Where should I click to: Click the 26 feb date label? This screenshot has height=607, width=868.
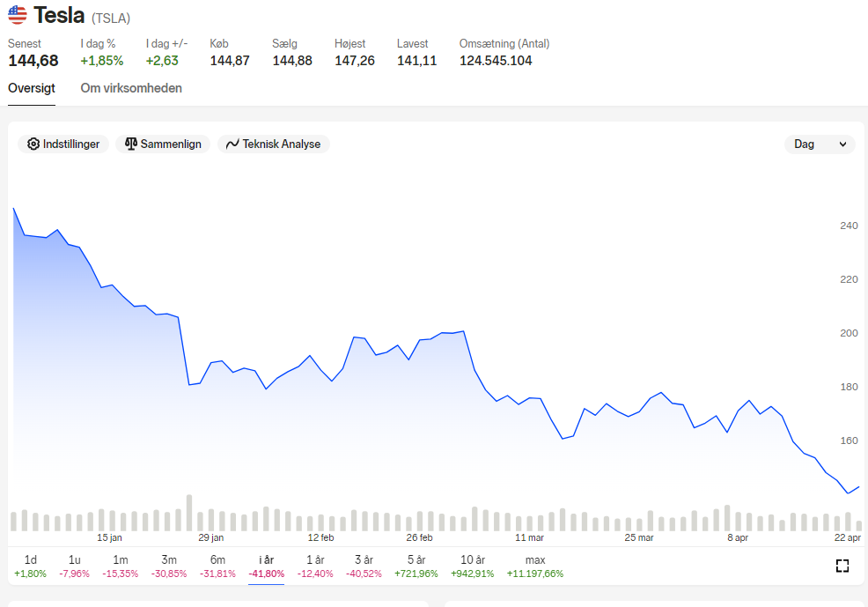(419, 537)
